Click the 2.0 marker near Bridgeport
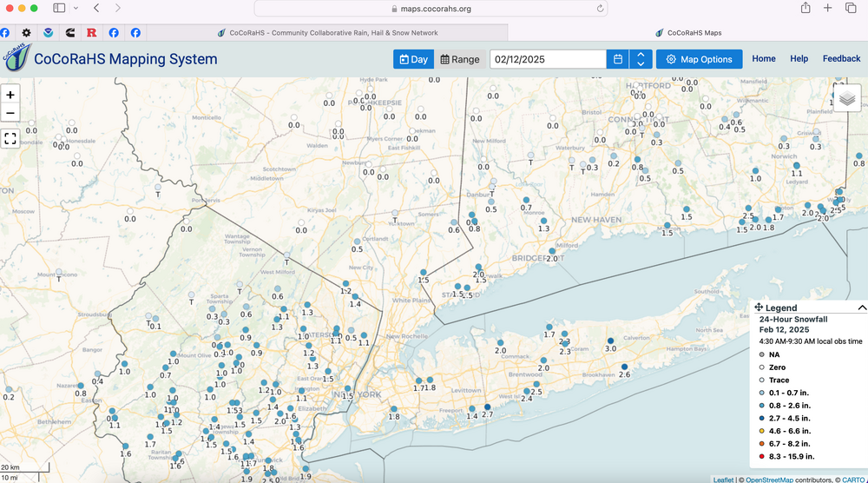 tap(552, 251)
